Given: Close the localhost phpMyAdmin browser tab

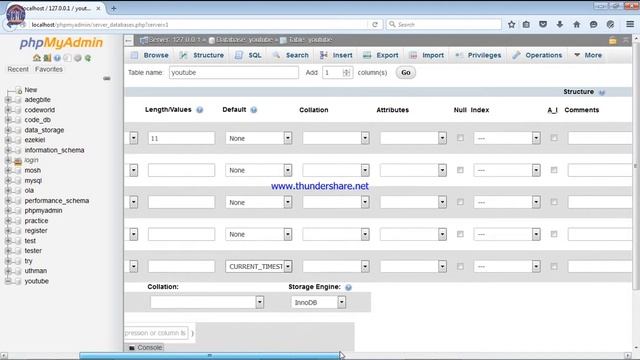Looking at the screenshot, I should [x=98, y=8].
